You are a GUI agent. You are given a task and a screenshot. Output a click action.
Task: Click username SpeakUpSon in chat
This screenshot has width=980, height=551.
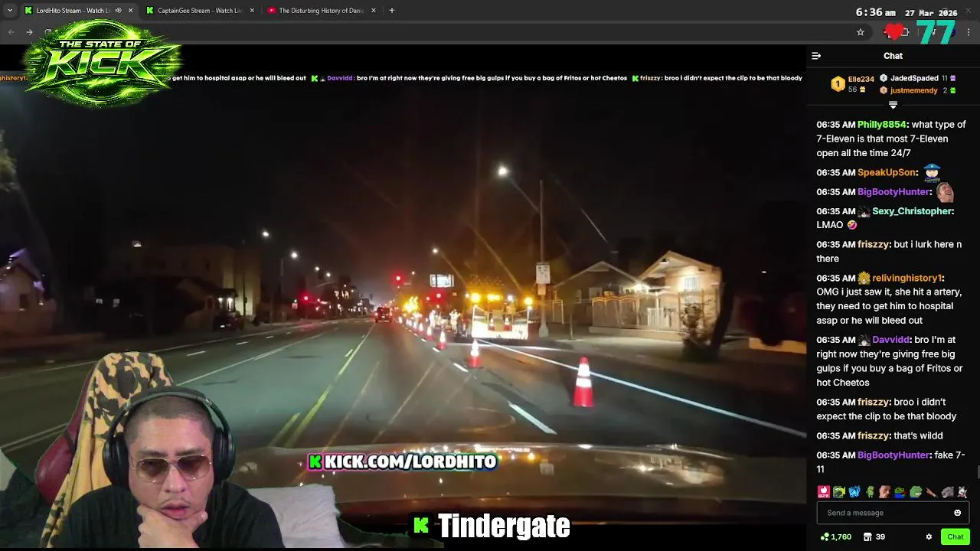click(887, 173)
